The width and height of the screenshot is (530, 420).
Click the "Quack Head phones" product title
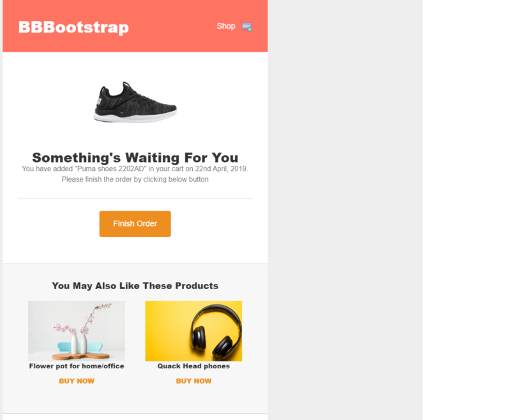tap(193, 366)
